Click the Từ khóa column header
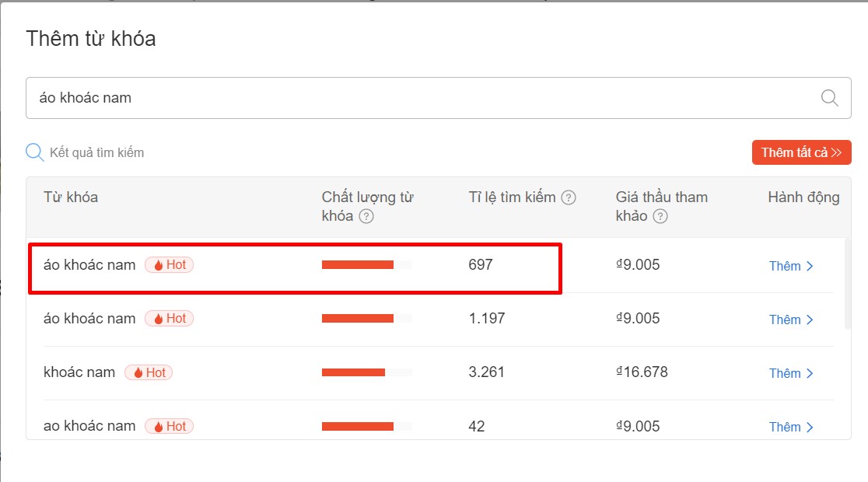This screenshot has width=868, height=482. (x=71, y=197)
